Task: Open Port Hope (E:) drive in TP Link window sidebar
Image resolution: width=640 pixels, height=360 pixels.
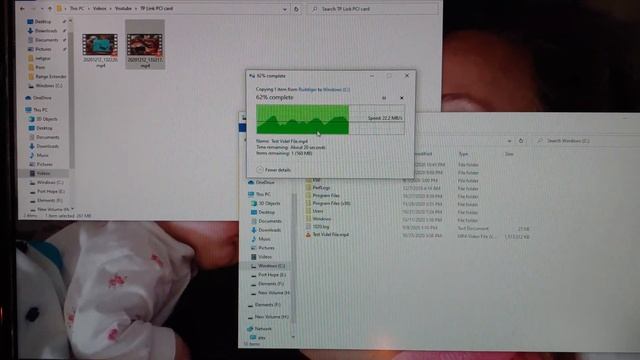Action: (51, 191)
